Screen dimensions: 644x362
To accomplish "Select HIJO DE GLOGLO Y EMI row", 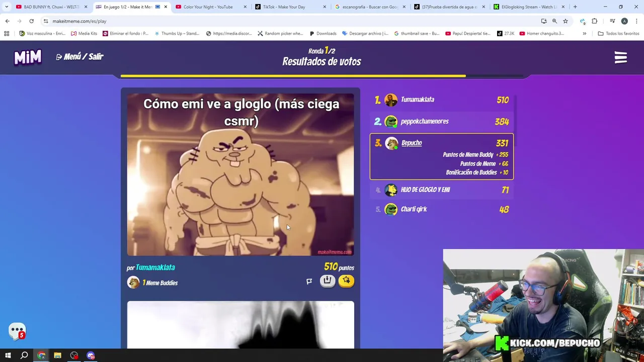I will tap(442, 190).
